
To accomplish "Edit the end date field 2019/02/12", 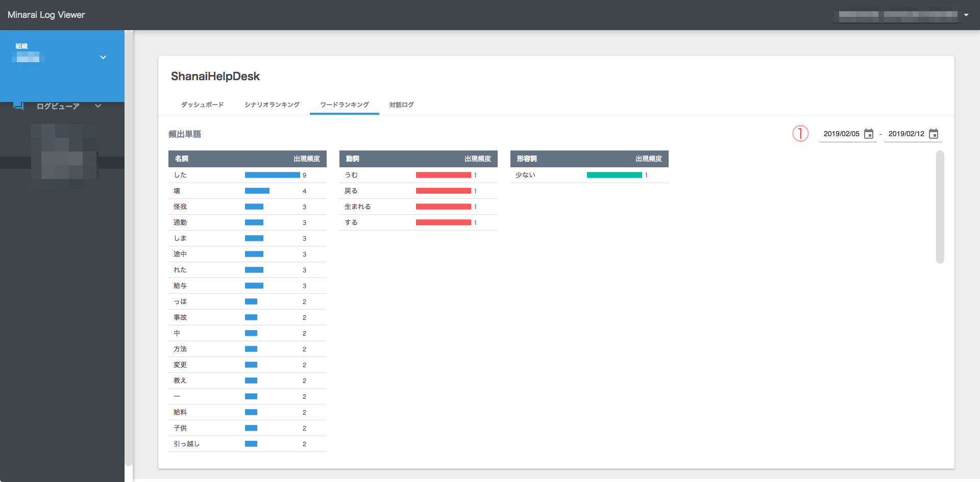I will pos(906,134).
